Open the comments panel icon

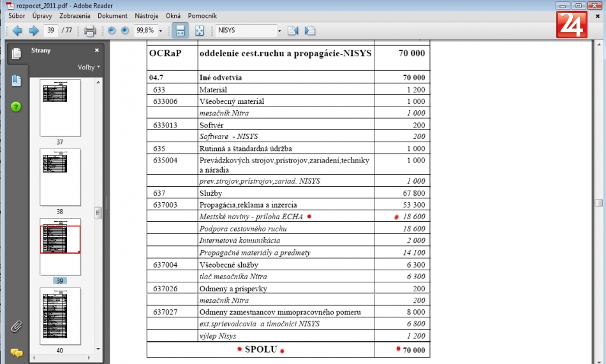tap(17, 353)
